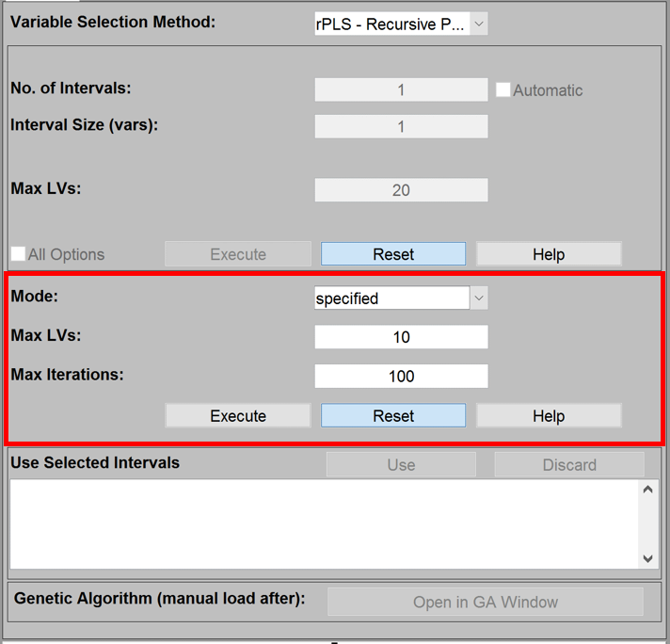This screenshot has width=670, height=644.
Task: Click the Use selected intervals button
Action: [x=401, y=465]
